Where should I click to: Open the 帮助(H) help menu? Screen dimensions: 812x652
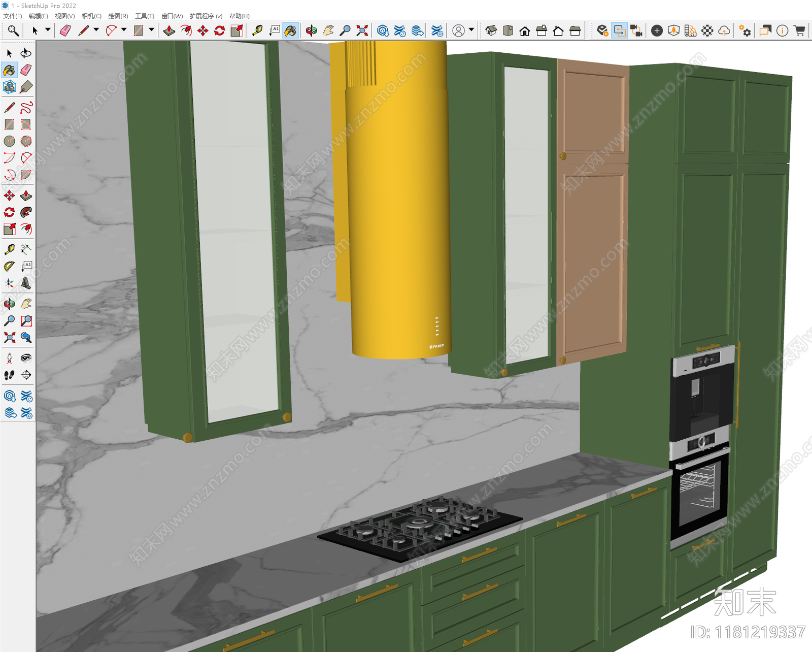pos(240,16)
